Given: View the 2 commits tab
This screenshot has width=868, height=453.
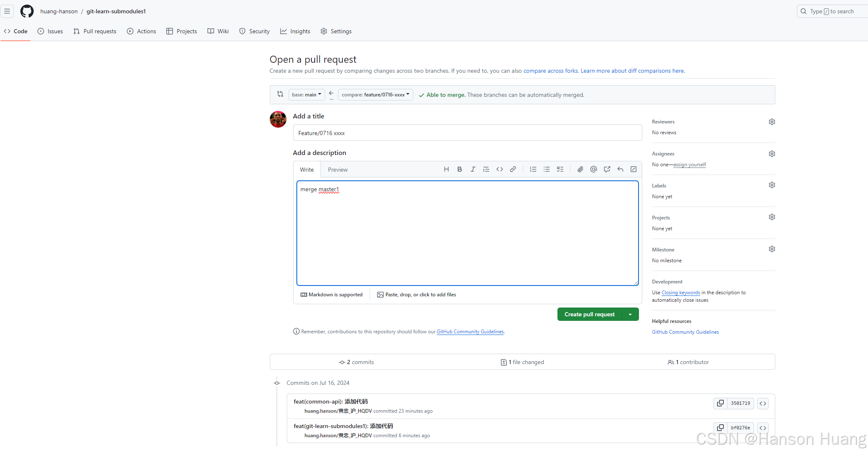Looking at the screenshot, I should (x=356, y=362).
